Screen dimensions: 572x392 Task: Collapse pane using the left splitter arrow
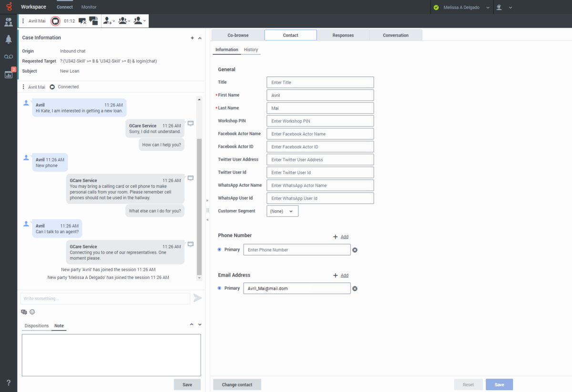207,219
